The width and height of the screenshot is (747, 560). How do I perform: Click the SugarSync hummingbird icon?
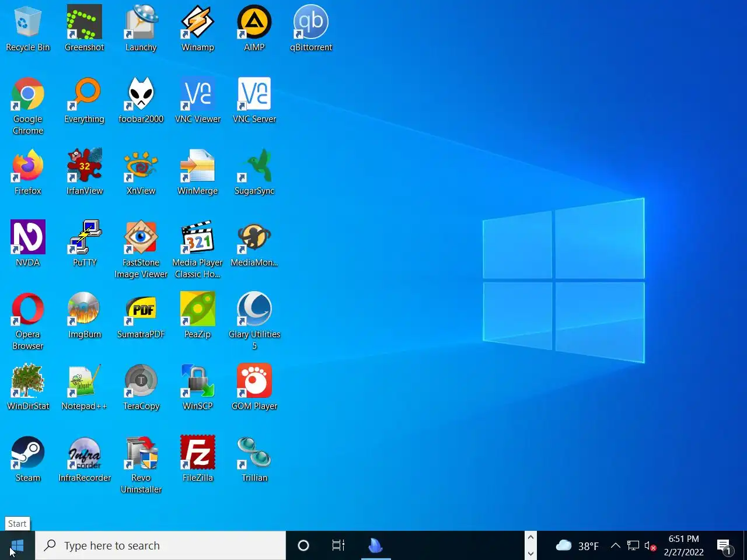pyautogui.click(x=254, y=172)
